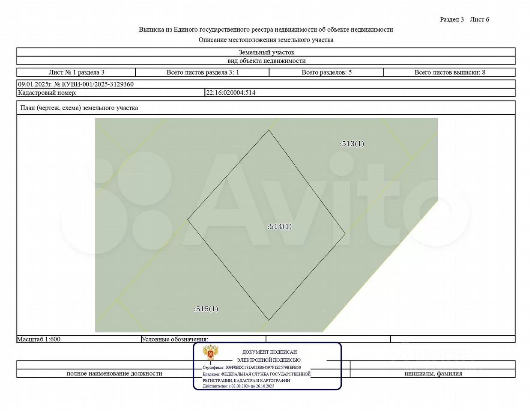Click cadastral number value 22:16:020004:514
The width and height of the screenshot is (532, 411).
[x=231, y=92]
